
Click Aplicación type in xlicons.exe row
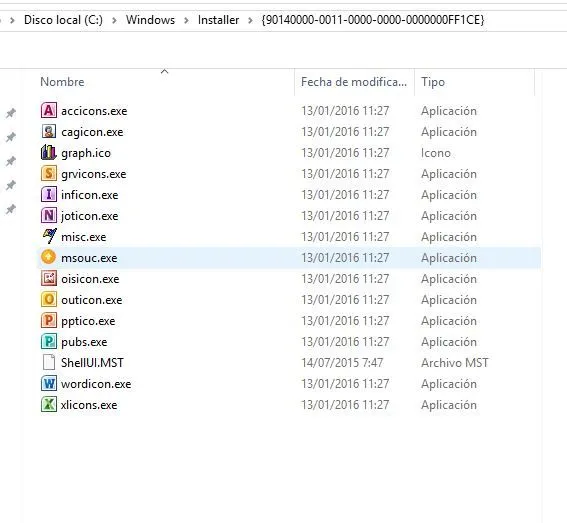(x=449, y=404)
